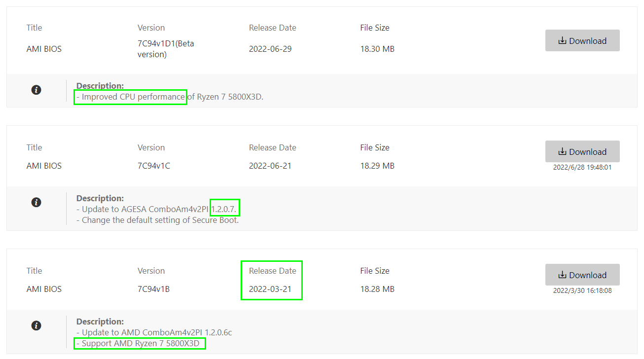Click the 7C94v1D1(Beta version) version text
644x359 pixels.
coord(166,49)
